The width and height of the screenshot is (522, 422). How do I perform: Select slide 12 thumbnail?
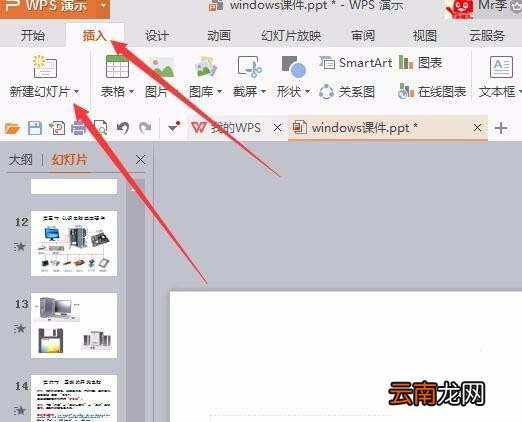point(74,243)
